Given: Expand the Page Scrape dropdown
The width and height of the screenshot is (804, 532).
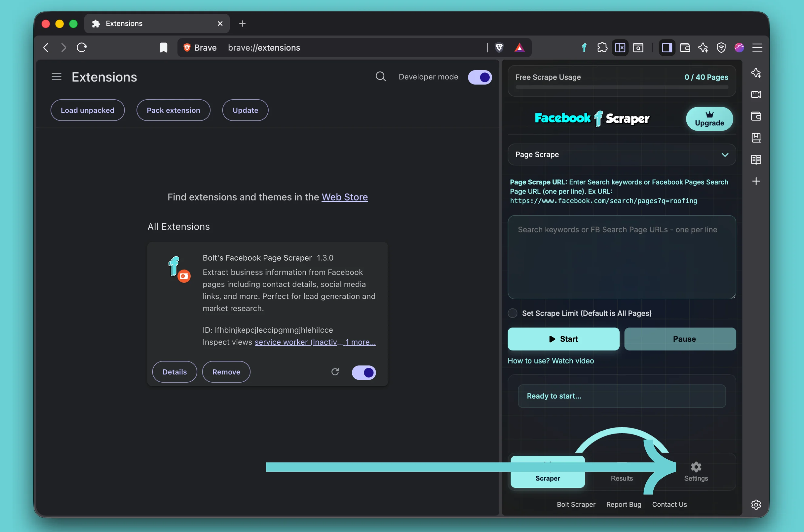Looking at the screenshot, I should pos(622,155).
